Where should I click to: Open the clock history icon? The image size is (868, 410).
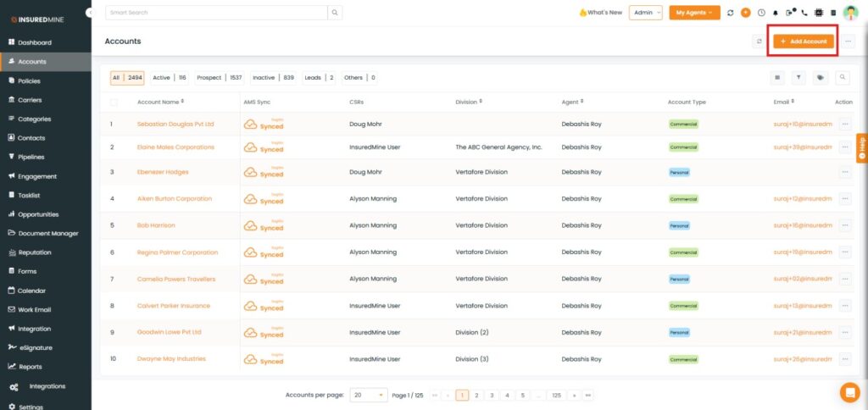[x=760, y=13]
